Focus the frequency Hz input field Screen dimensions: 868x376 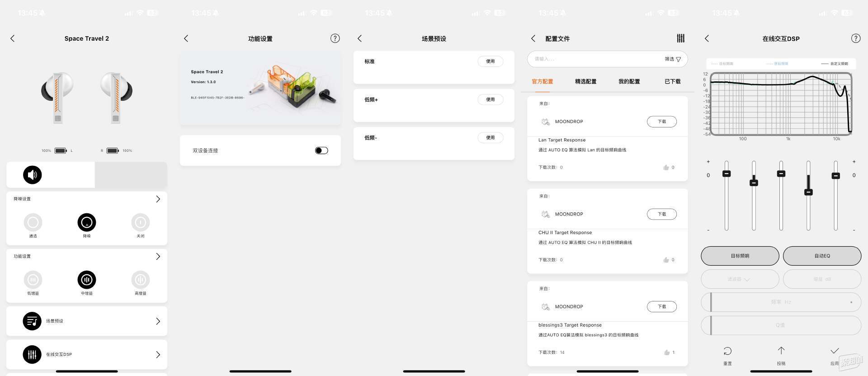(x=781, y=302)
